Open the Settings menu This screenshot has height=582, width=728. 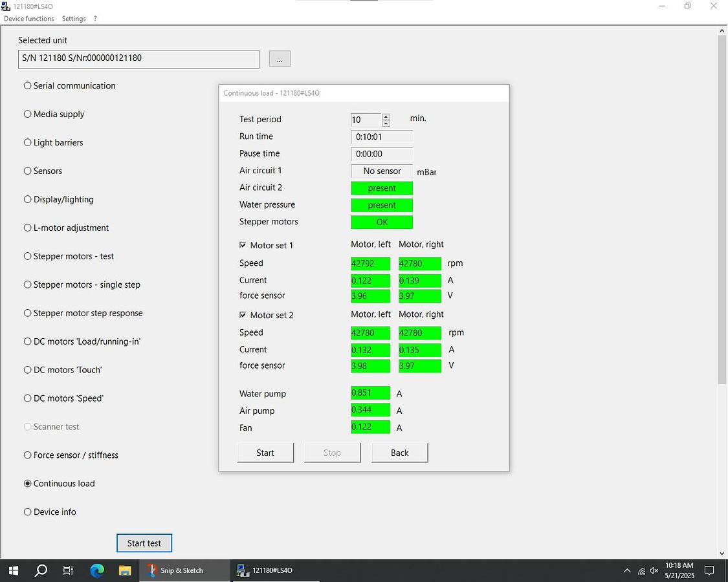pos(74,19)
